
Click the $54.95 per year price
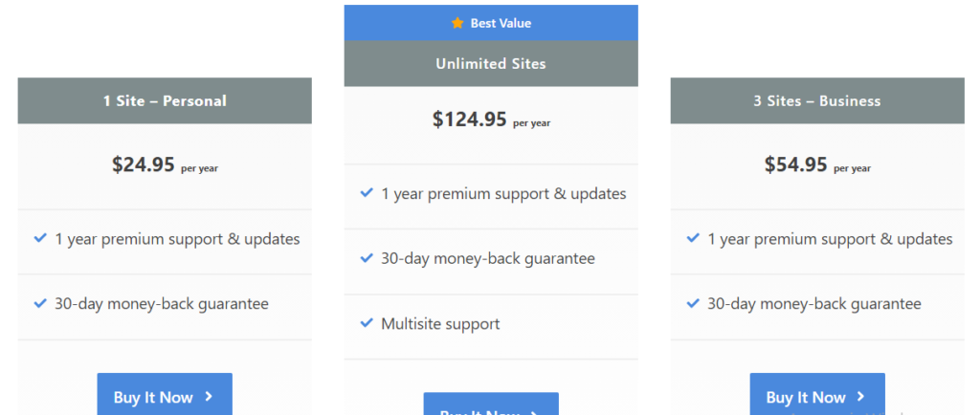[x=817, y=164]
